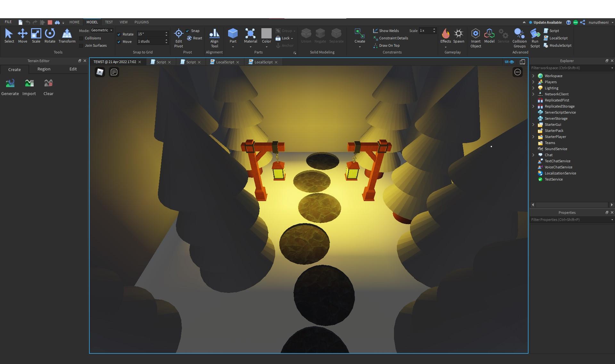
Task: Enable the Collisions checkbox
Action: point(81,38)
